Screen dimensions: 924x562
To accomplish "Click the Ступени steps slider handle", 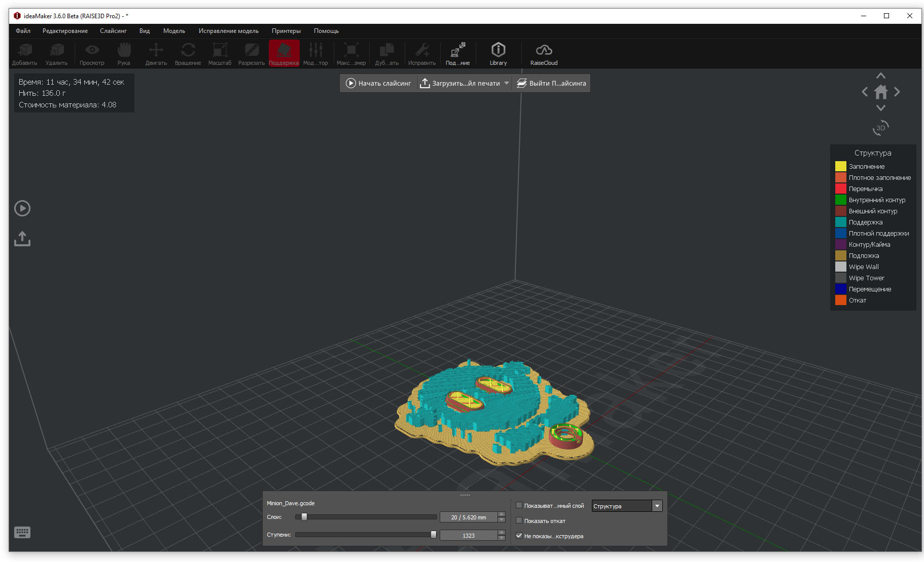I will (434, 535).
